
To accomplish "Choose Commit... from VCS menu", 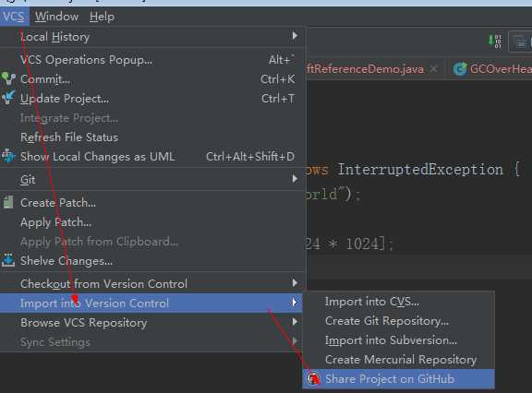I will [x=152, y=79].
